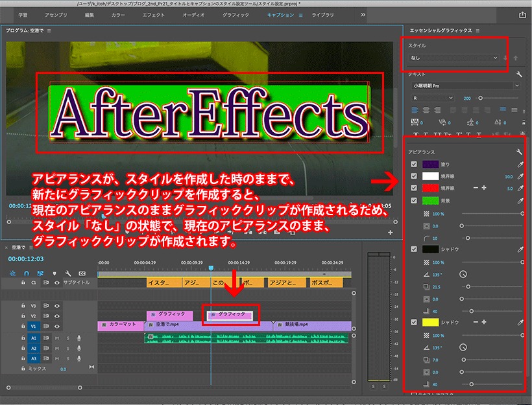
Task: Toggle visibility eye for サブタイトル track C1
Action: (57, 283)
